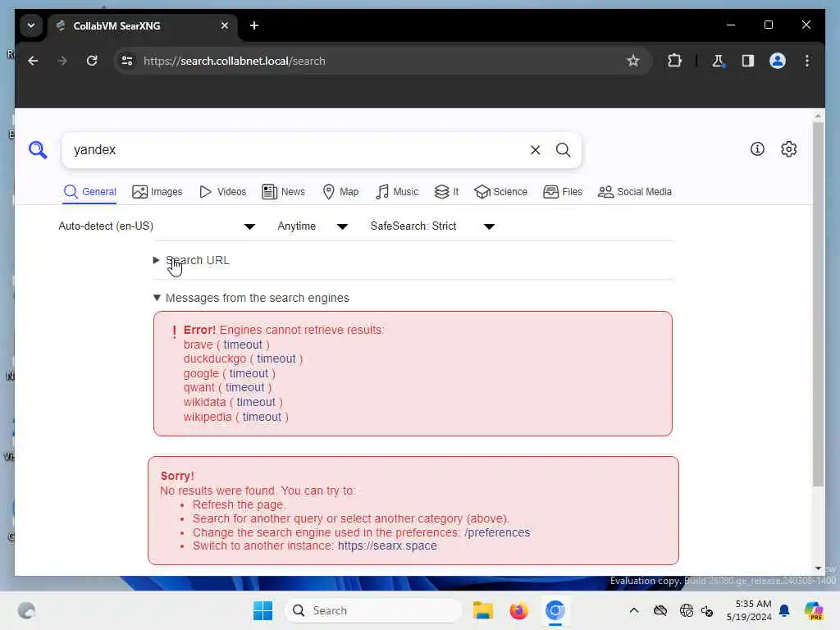Submit search with magnifier button
Viewport: 840px width, 630px height.
coord(563,150)
